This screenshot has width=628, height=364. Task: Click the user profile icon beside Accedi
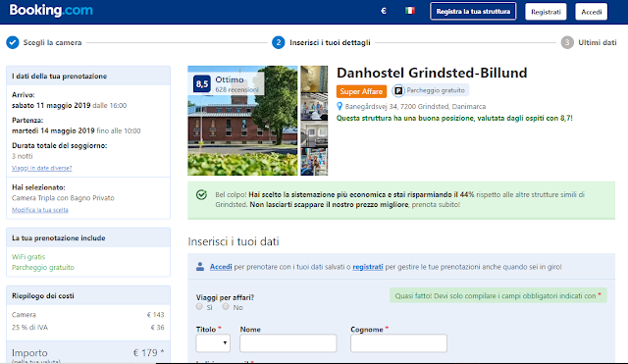(x=200, y=267)
